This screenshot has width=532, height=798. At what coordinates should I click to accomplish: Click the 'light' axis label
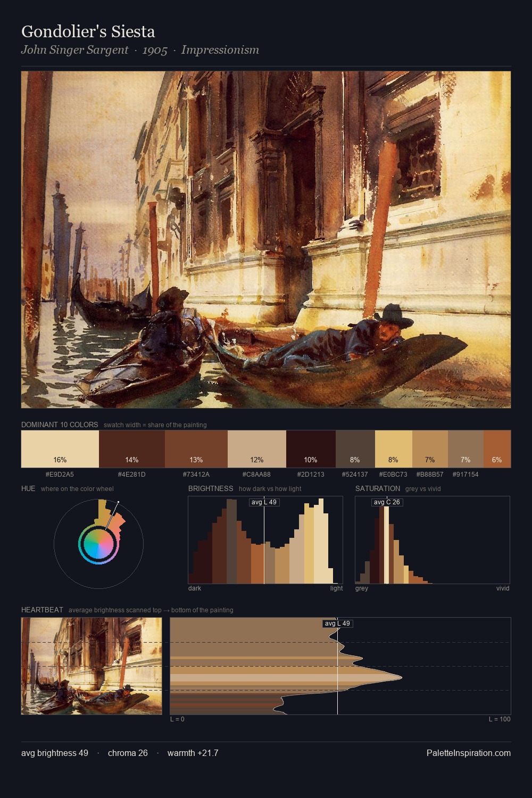point(337,588)
